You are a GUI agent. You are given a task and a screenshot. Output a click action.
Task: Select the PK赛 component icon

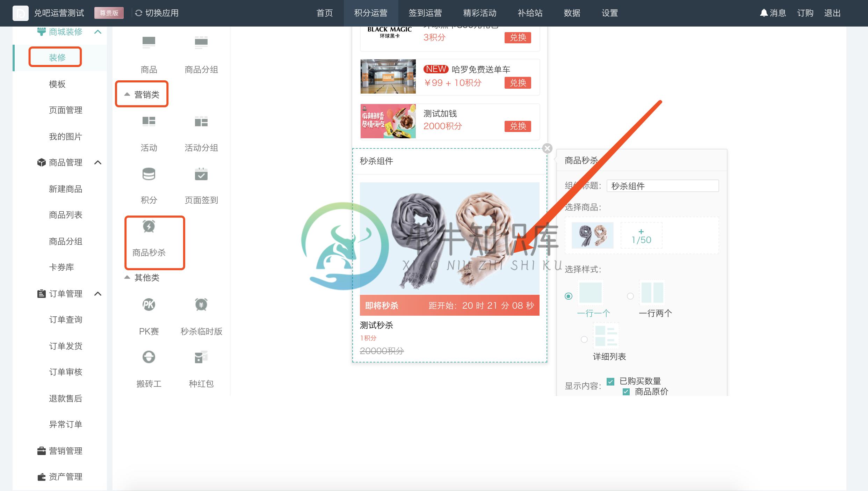click(149, 305)
